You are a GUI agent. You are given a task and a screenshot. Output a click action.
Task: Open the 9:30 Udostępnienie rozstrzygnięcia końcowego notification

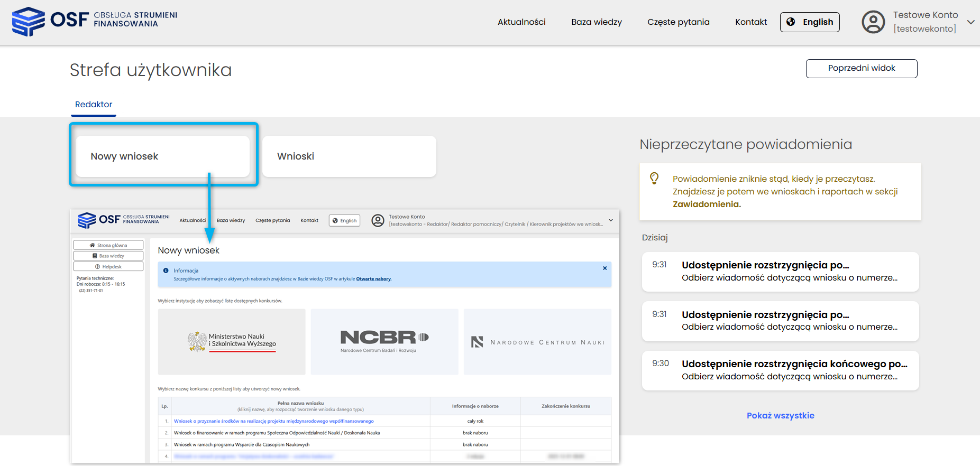[x=780, y=370]
